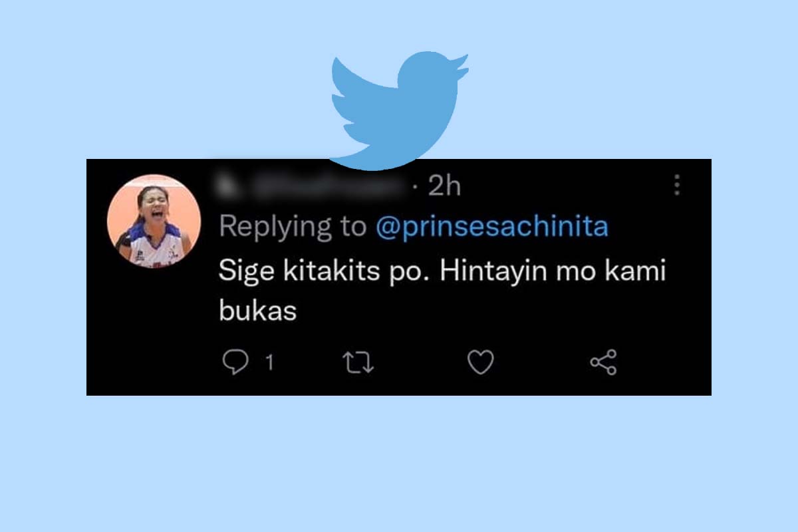Screen dimensions: 798x532
Task: Click the 2h timestamp on the tweet
Action: coord(444,186)
